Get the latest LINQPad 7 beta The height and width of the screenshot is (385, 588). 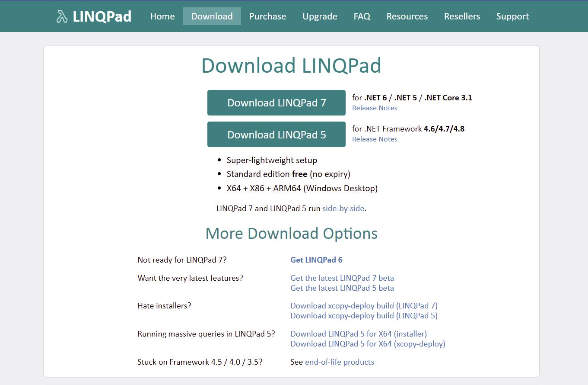click(342, 278)
